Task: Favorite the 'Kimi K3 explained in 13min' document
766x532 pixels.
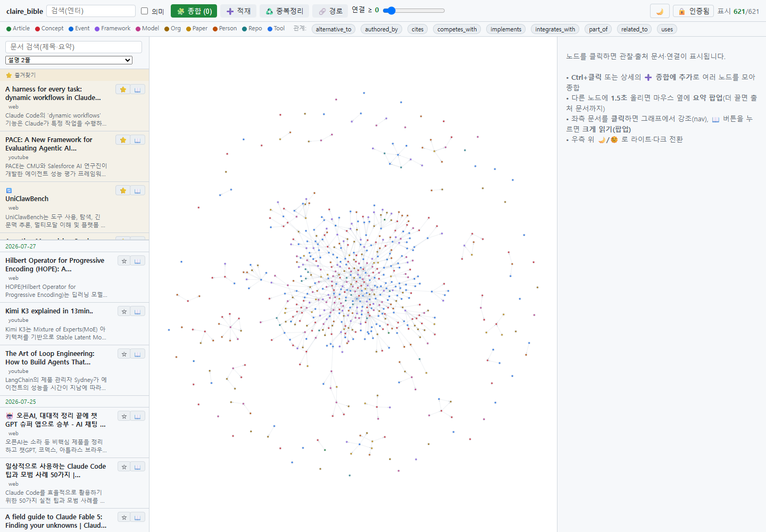Action: coord(124,311)
